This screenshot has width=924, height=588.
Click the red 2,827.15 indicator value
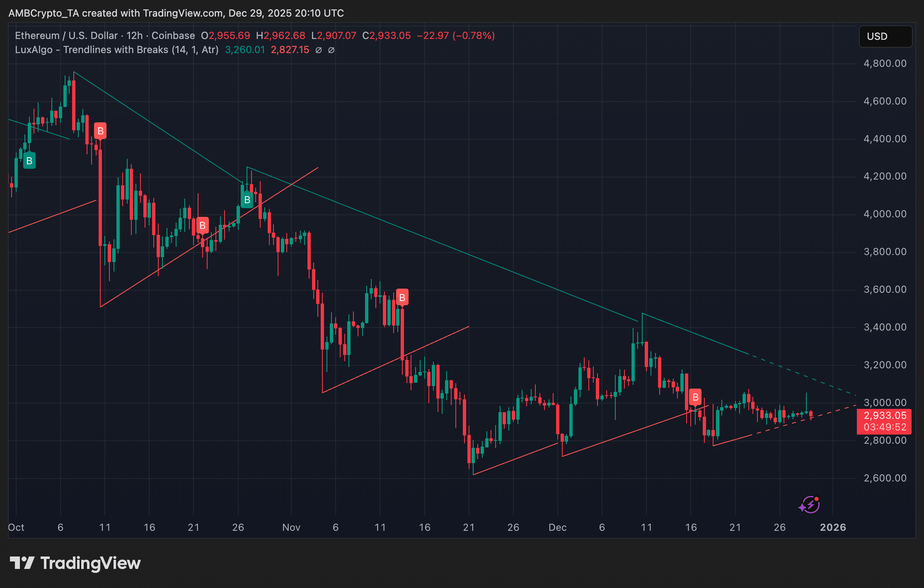(290, 50)
